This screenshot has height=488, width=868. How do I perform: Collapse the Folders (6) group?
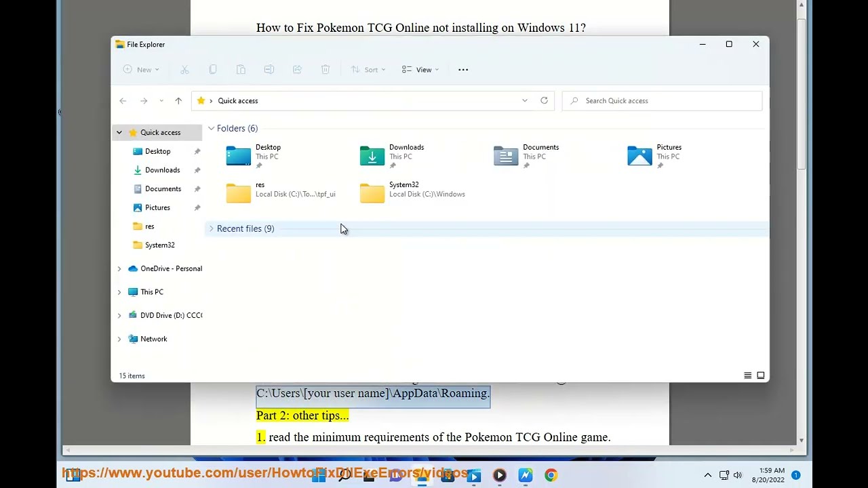pyautogui.click(x=211, y=129)
